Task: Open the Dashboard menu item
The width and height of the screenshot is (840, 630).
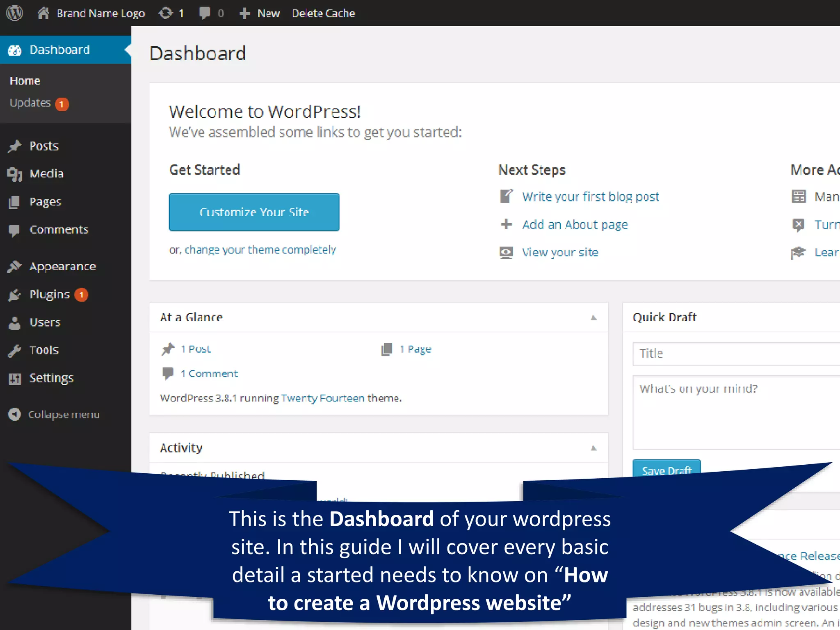Action: coord(66,50)
